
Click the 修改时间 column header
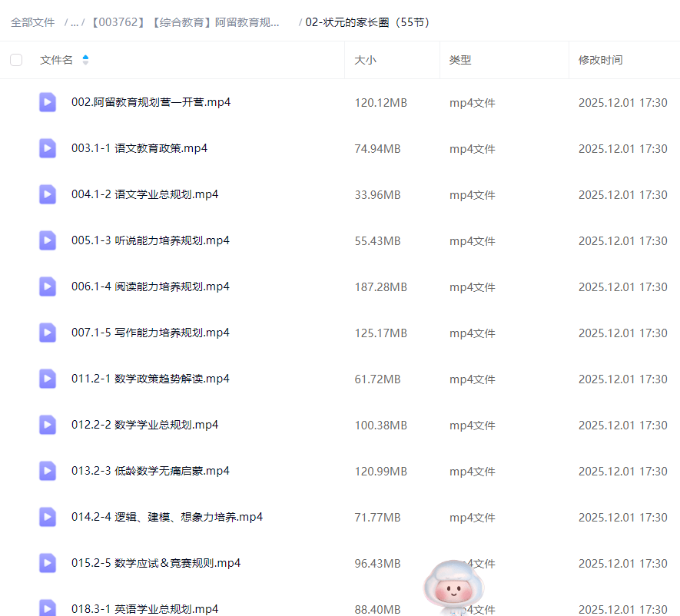tap(600, 60)
